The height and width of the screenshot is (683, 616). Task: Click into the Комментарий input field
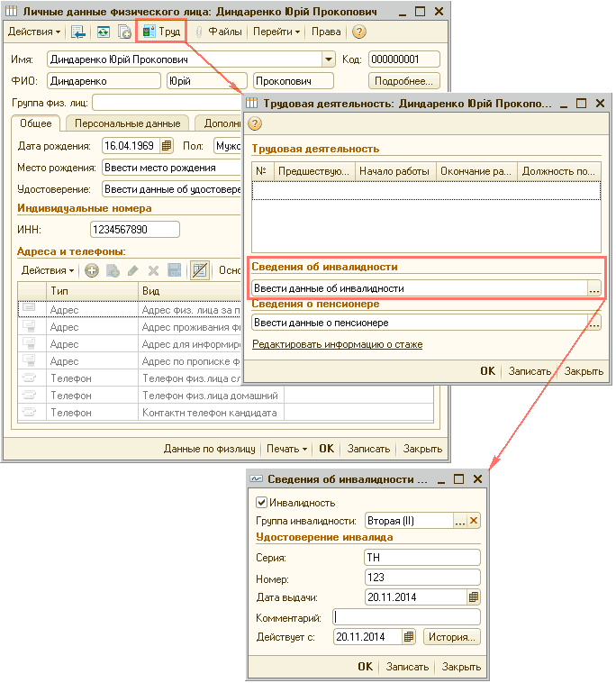(x=407, y=617)
